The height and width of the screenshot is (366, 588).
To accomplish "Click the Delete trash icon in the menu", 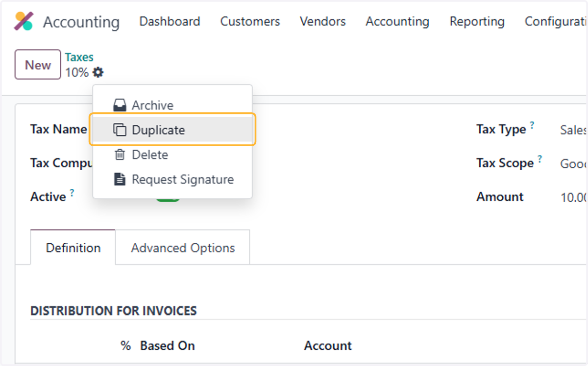I will click(120, 155).
